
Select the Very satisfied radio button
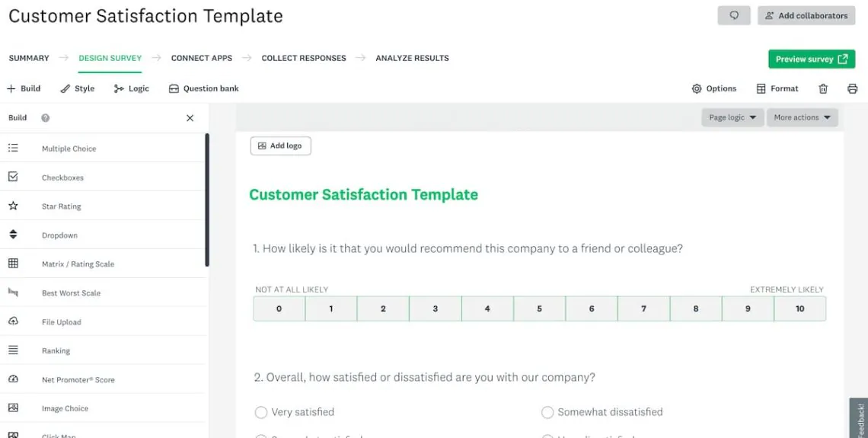point(261,412)
